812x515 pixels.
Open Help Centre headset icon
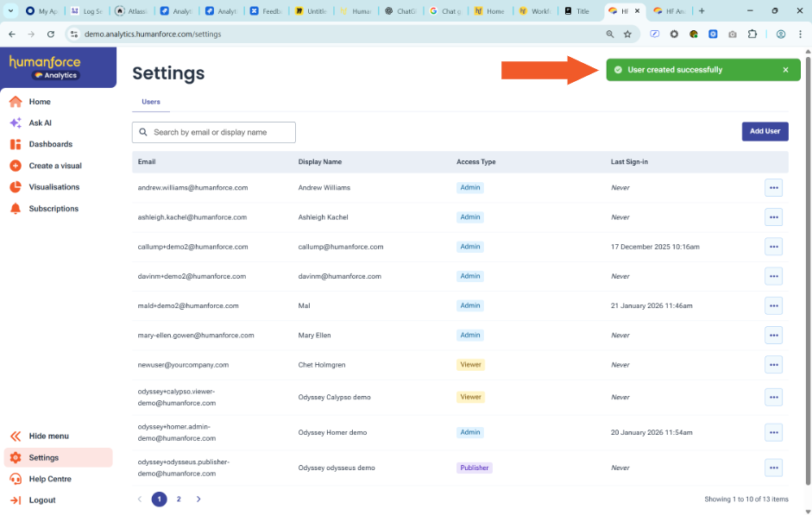tap(16, 479)
